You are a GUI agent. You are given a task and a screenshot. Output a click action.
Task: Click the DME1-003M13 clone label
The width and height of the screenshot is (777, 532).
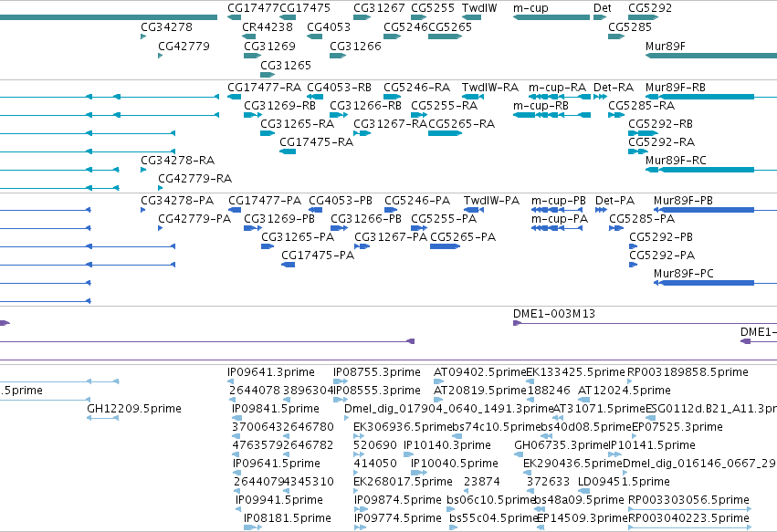point(554,314)
